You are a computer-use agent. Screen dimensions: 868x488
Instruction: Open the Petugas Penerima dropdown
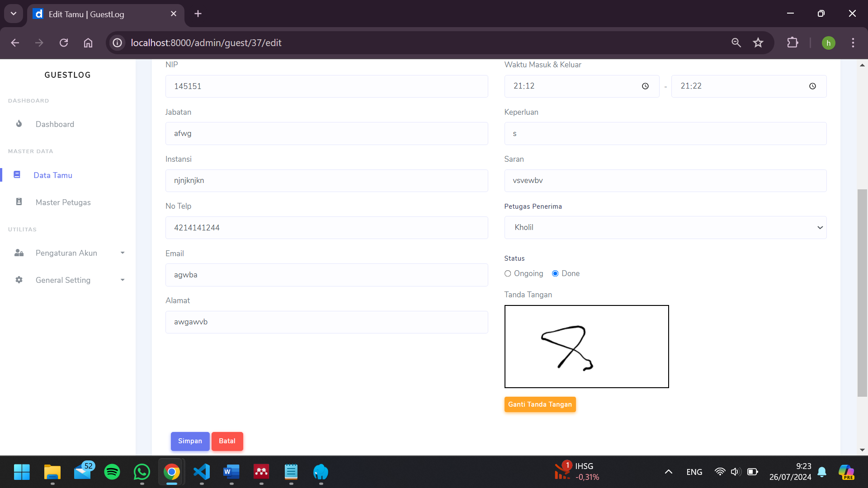coord(665,228)
